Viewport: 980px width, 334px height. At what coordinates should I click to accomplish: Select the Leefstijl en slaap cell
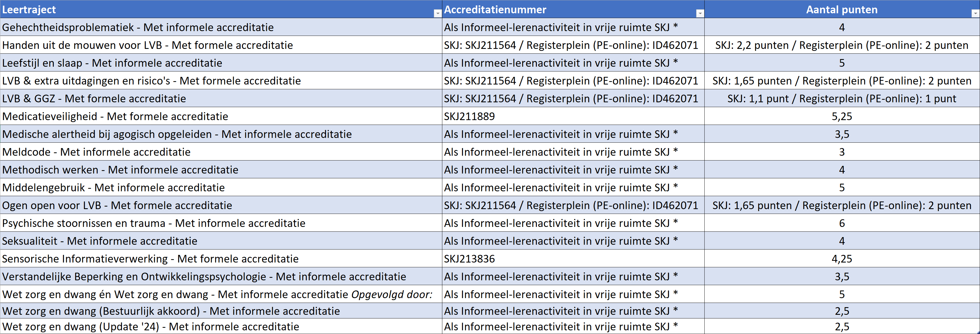pos(221,63)
